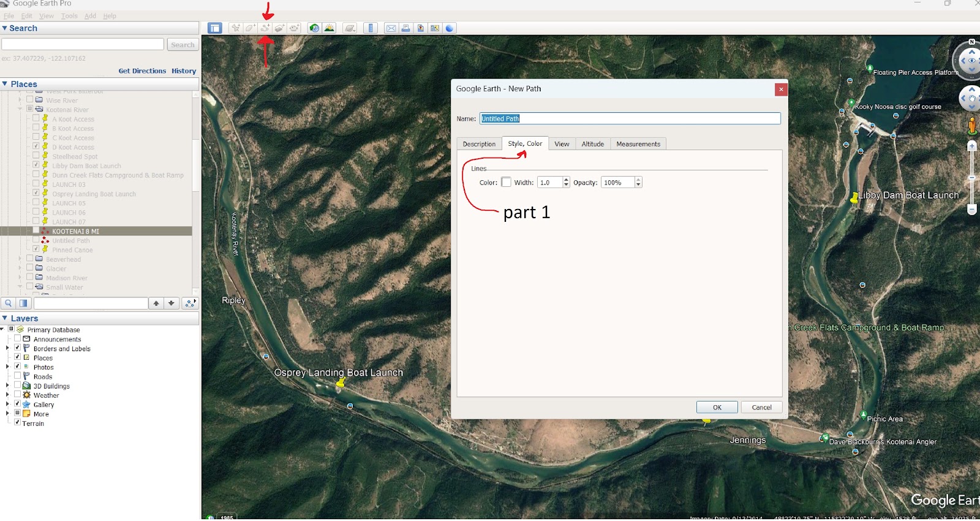The height and width of the screenshot is (521, 980).
Task: Decrease Opacity with the down arrow
Action: pyautogui.click(x=638, y=185)
